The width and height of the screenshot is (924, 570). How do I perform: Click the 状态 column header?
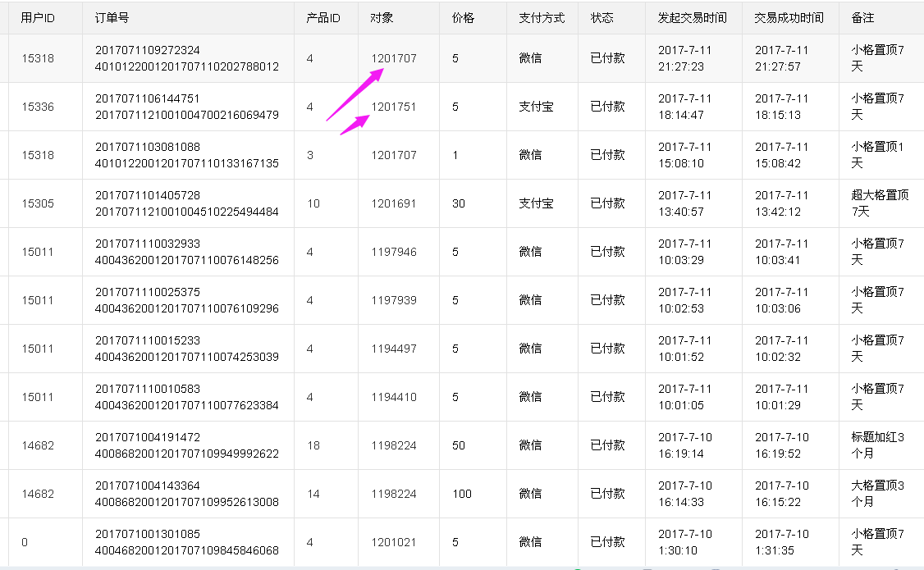[x=602, y=18]
